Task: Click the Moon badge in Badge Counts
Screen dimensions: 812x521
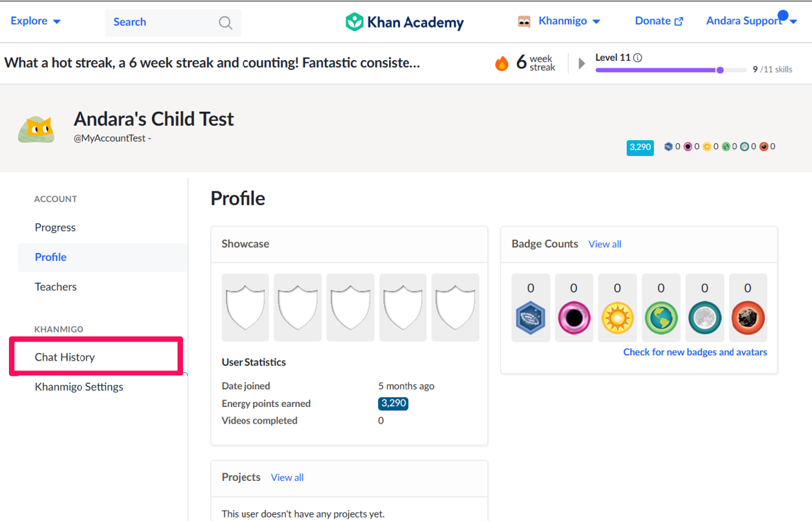Action: pyautogui.click(x=705, y=317)
